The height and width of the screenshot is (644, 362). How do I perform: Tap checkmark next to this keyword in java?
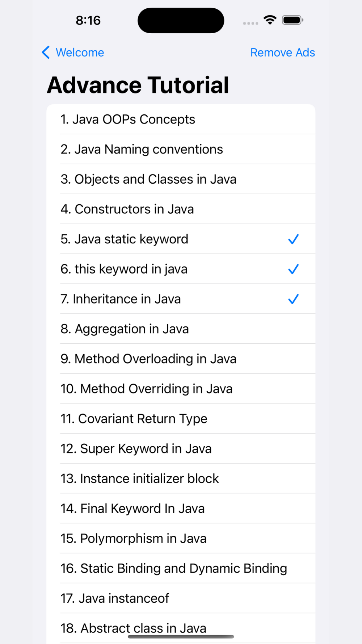click(293, 269)
